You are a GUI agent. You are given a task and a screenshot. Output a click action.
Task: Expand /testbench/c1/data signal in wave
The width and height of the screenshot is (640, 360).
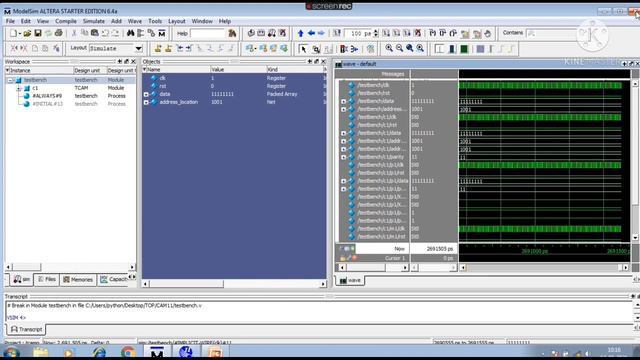[343, 133]
